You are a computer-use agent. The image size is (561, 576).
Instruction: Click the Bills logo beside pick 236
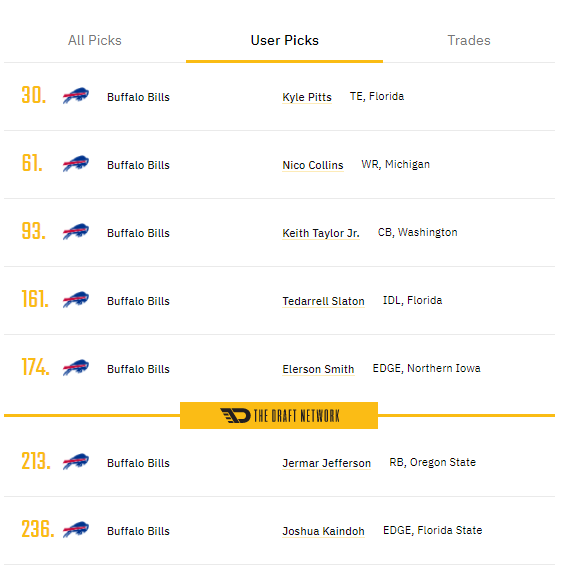pyautogui.click(x=76, y=530)
